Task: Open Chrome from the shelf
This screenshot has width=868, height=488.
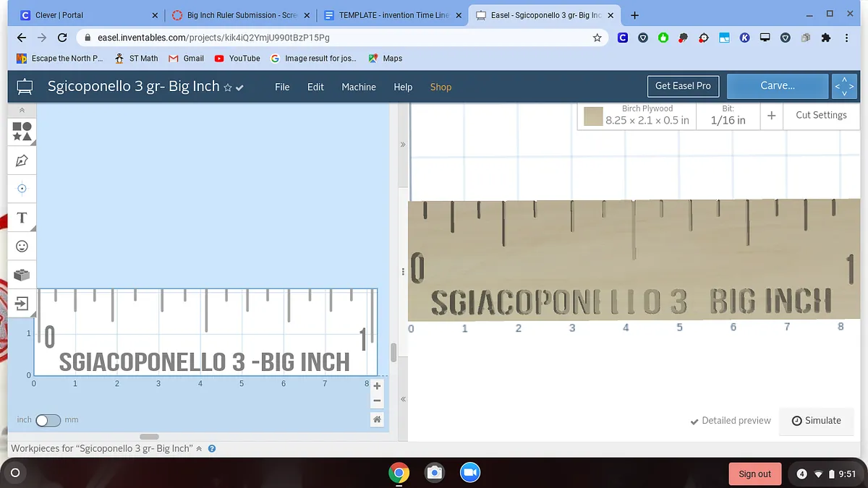Action: tap(399, 473)
